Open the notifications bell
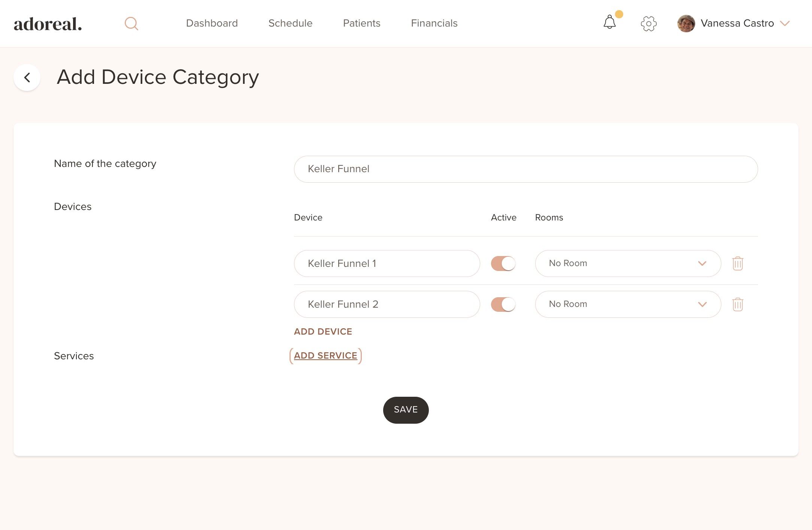Viewport: 812px width, 530px height. coord(609,22)
